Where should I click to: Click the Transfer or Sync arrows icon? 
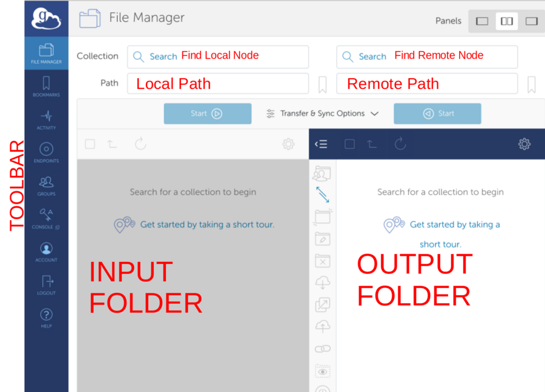pyautogui.click(x=323, y=195)
